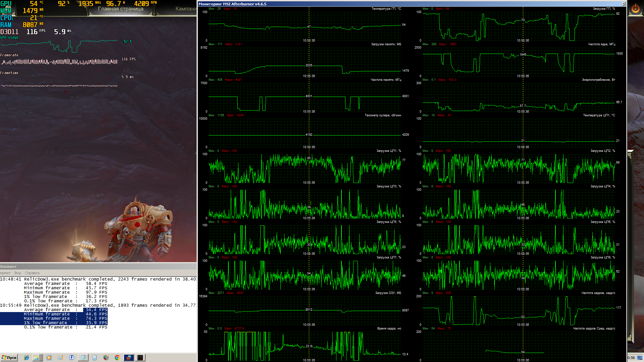The width and height of the screenshot is (644, 362).
Task: Open the Calculator taskbar icon
Action: 95,358
